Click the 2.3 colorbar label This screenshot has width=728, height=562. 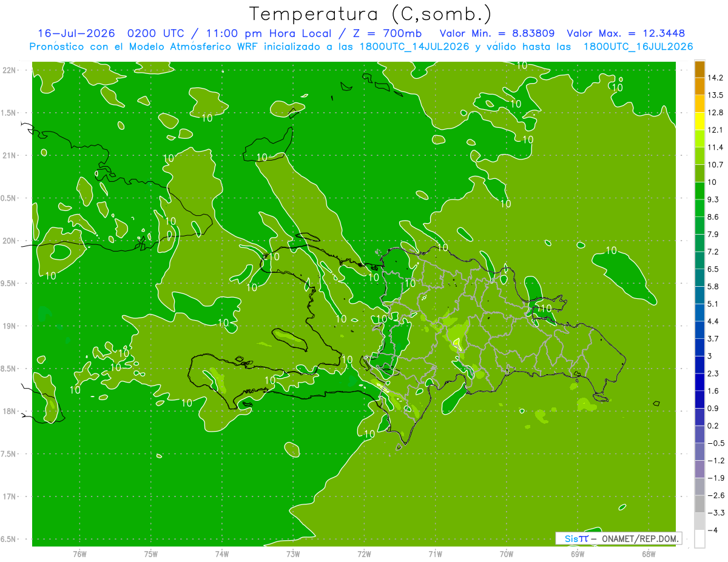coord(713,373)
